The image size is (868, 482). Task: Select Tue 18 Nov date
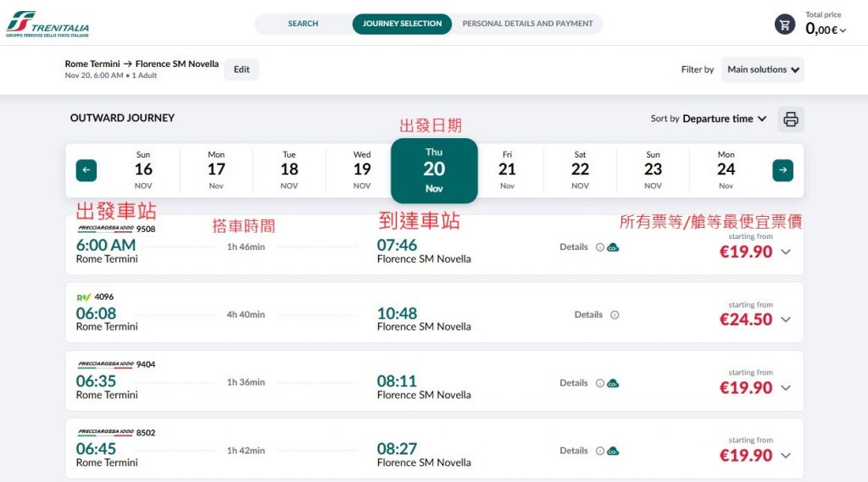289,170
